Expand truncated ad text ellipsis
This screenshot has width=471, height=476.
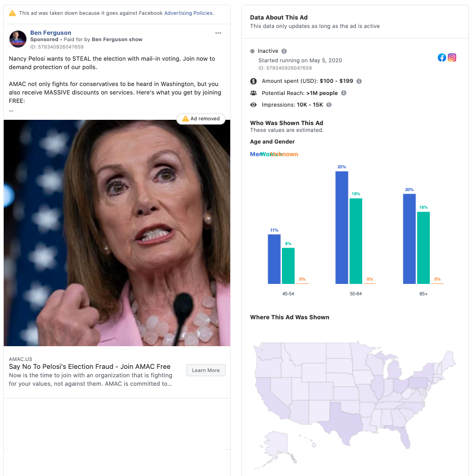tap(11, 110)
